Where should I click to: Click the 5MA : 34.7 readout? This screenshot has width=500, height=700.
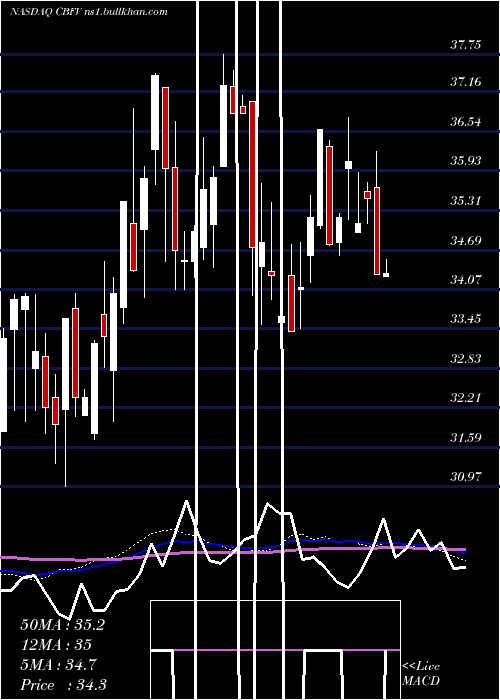point(58,665)
